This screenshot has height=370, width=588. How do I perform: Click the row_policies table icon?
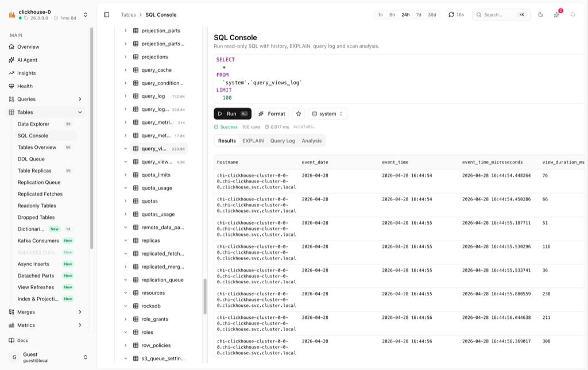pos(136,345)
